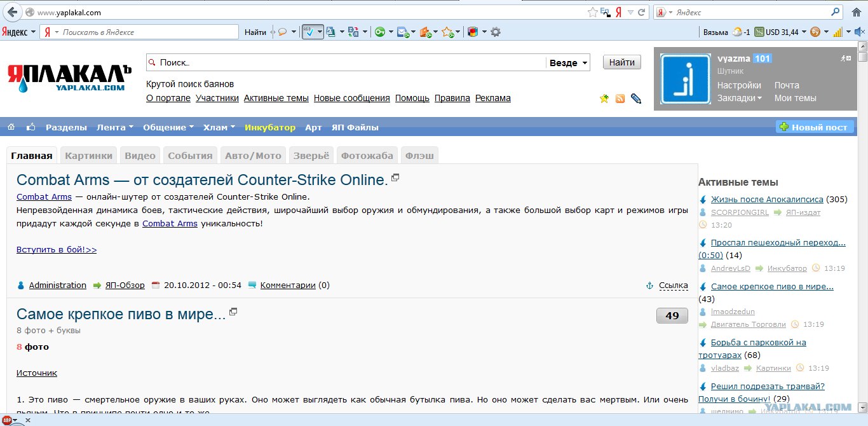Open Yandex bar chat bubble icon

[x=283, y=32]
